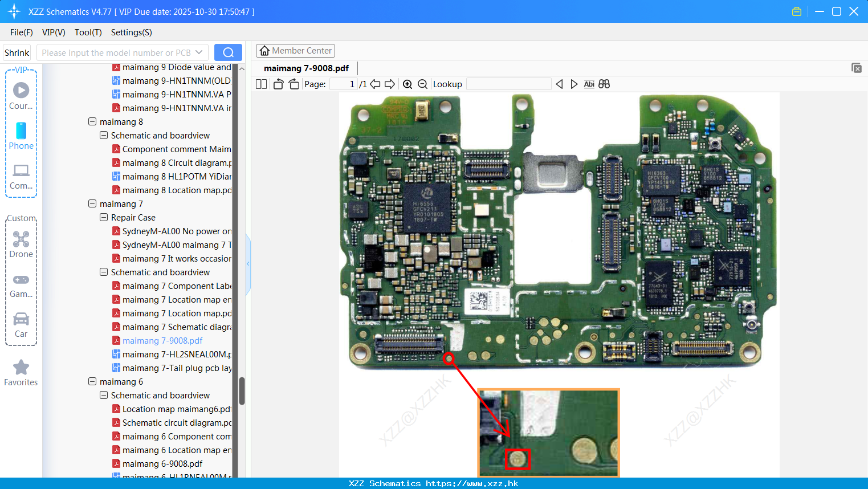Click the file tree vertical scrollbar thumb
The image size is (868, 489).
pos(242,390)
